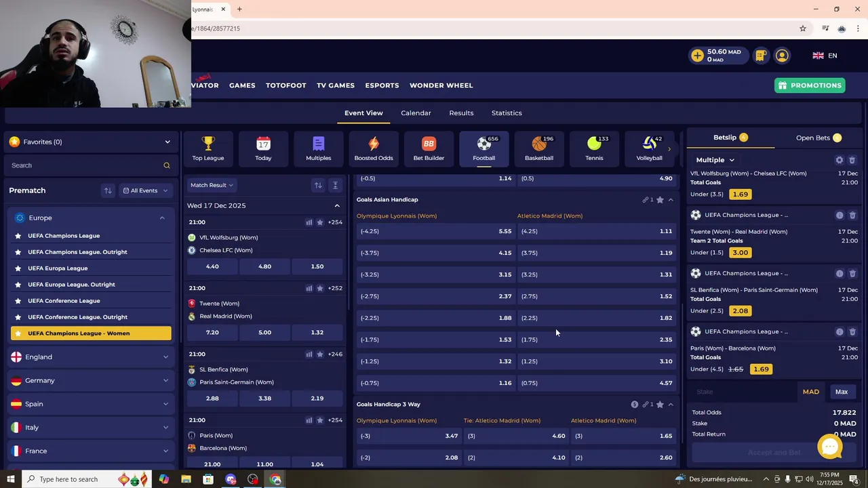Image resolution: width=868 pixels, height=488 pixels.
Task: Open statistics for Wolfsburg vs Chelsea match
Action: point(309,222)
